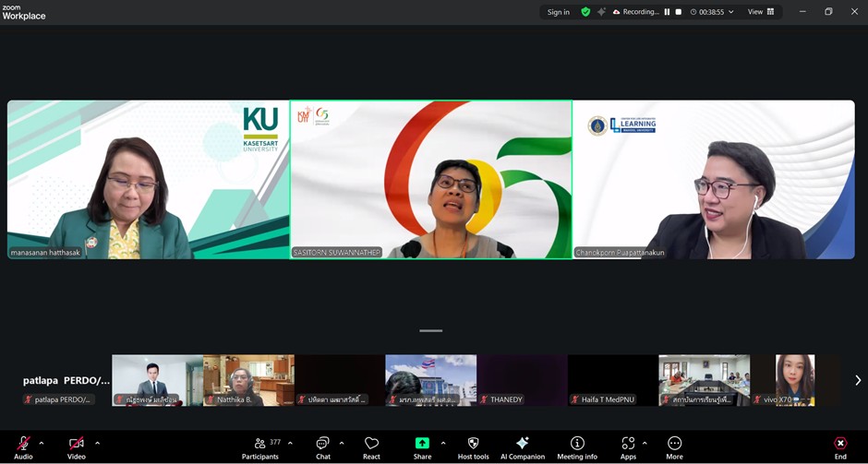868x464 pixels.
Task: Unmute the microphone with the Audio button
Action: (23, 447)
